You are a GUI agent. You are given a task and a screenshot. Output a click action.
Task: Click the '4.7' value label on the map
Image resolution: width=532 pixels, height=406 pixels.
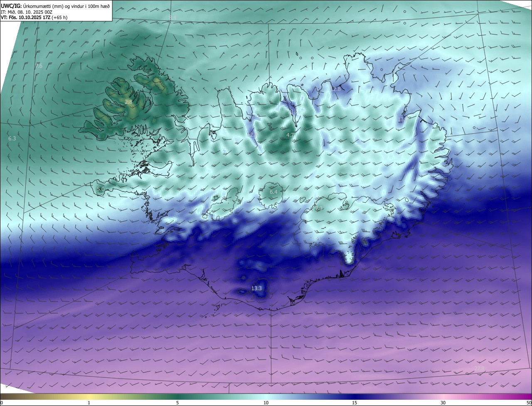290,135
